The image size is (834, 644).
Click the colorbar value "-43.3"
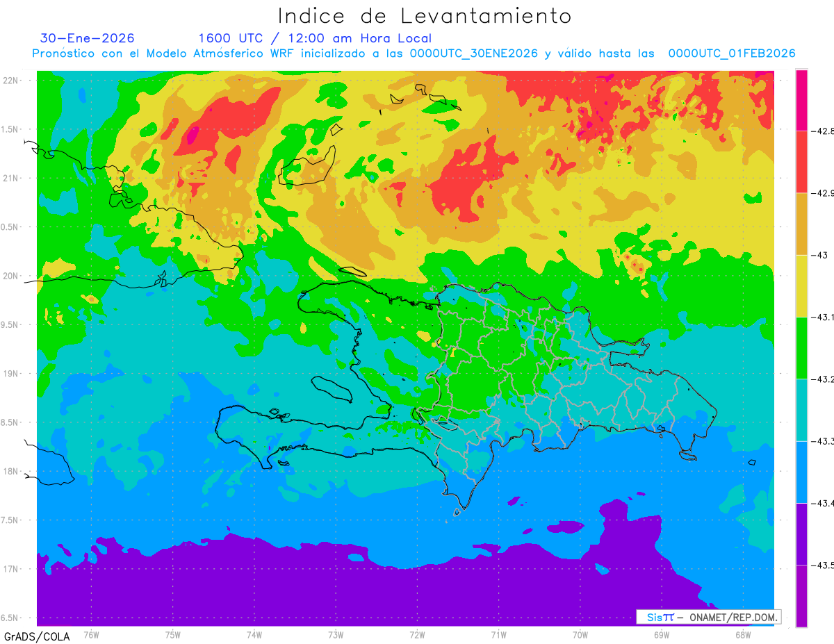coord(823,441)
